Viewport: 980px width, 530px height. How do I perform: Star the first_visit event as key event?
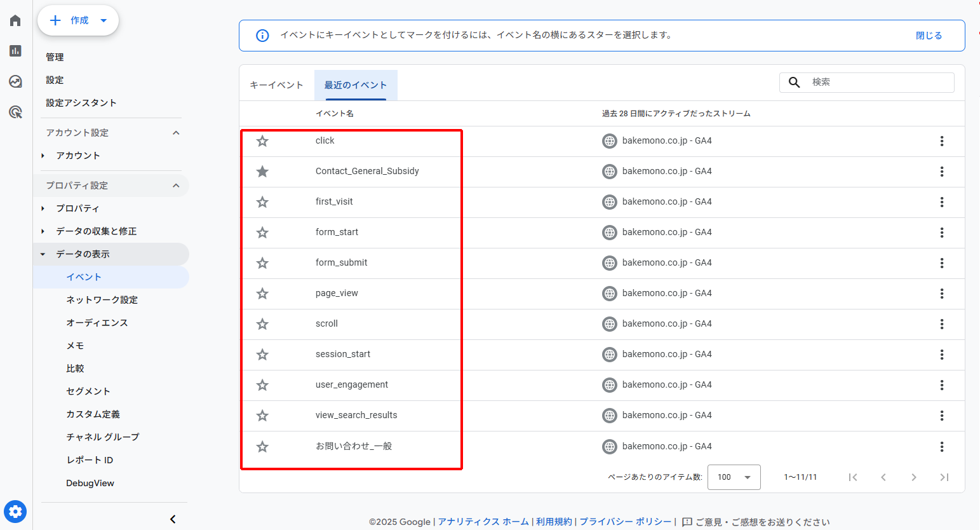(262, 201)
